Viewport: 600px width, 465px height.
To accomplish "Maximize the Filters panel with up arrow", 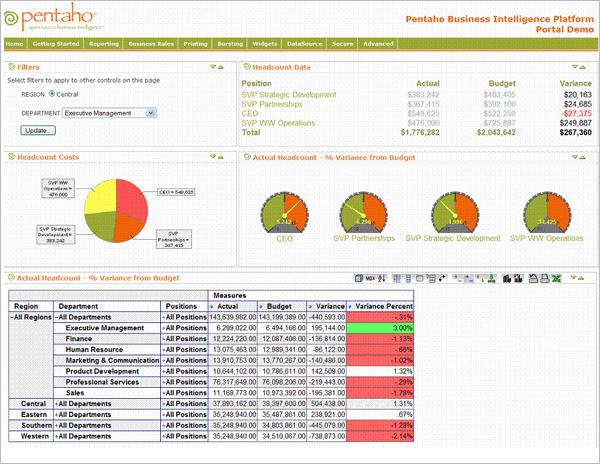I will pos(220,67).
